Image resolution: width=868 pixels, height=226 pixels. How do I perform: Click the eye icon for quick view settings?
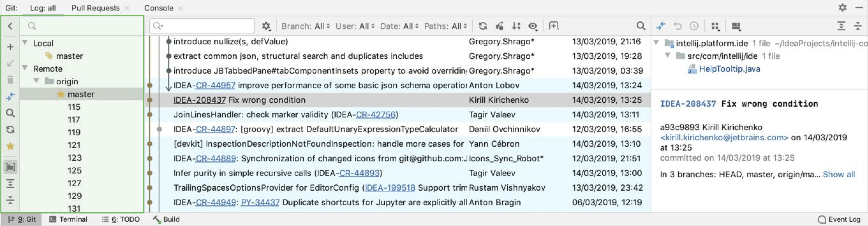[x=533, y=26]
